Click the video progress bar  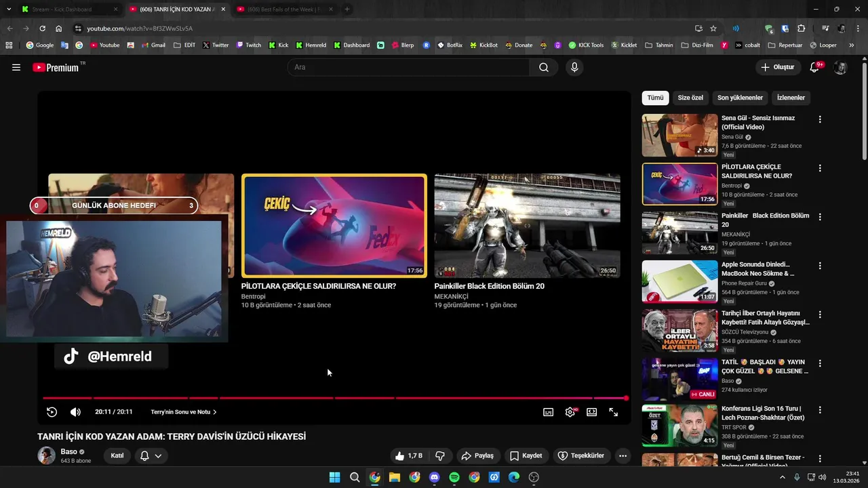pyautogui.click(x=335, y=398)
